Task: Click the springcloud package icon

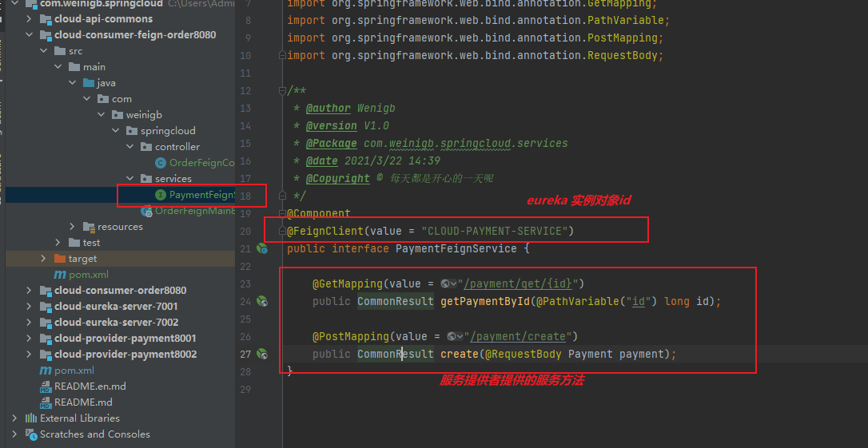Action: (x=132, y=131)
